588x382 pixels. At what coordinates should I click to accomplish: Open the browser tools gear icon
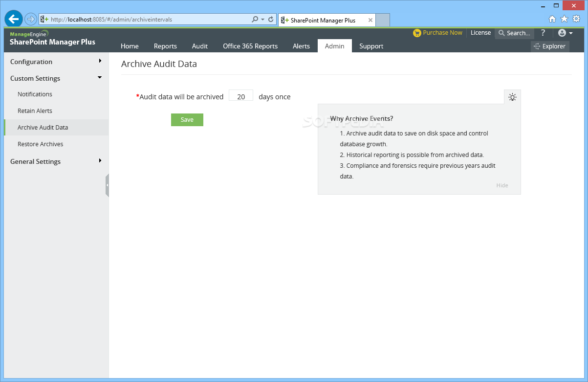tap(576, 19)
